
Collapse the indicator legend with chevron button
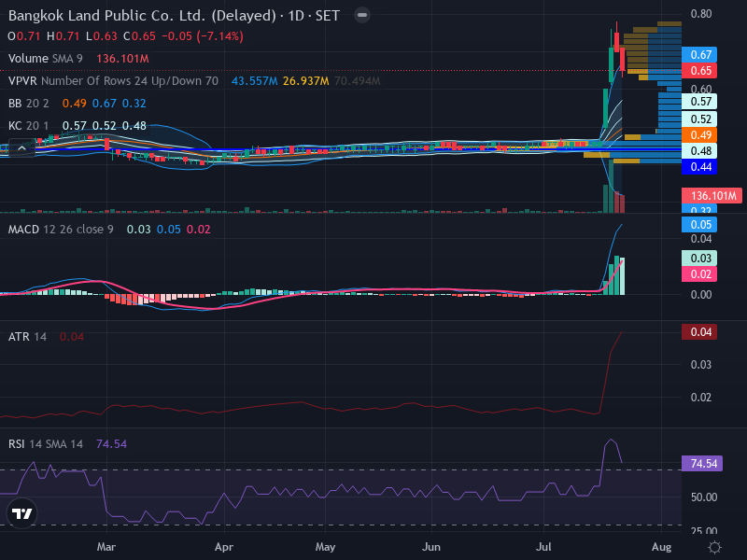coord(21,148)
